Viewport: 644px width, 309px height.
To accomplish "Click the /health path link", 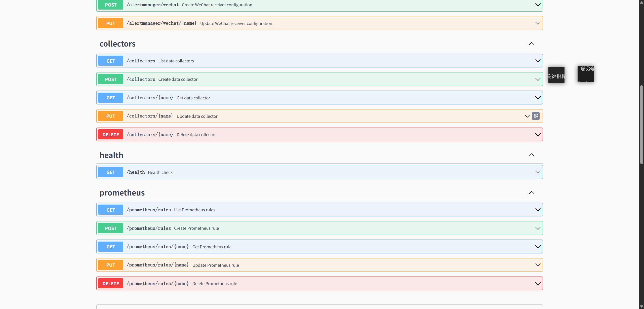I will pyautogui.click(x=136, y=172).
